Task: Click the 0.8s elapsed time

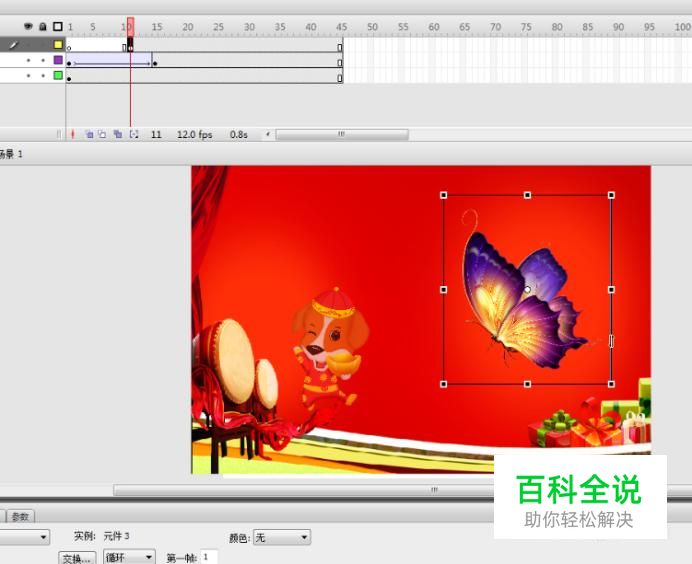Action: (x=238, y=135)
